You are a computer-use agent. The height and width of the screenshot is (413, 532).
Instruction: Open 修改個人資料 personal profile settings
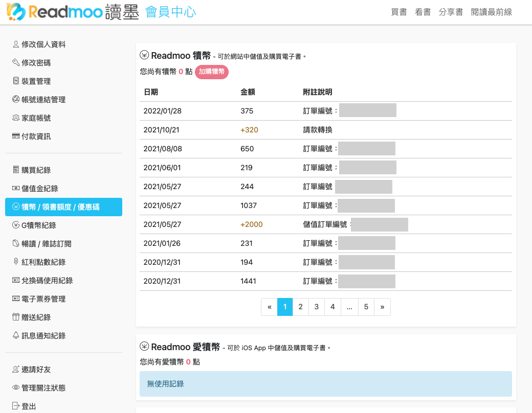coord(44,44)
